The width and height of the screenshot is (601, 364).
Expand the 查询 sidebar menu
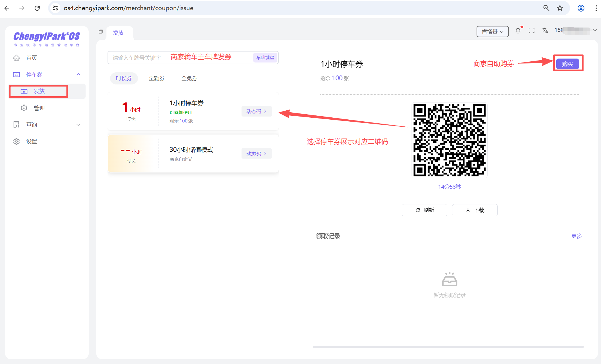pos(78,125)
